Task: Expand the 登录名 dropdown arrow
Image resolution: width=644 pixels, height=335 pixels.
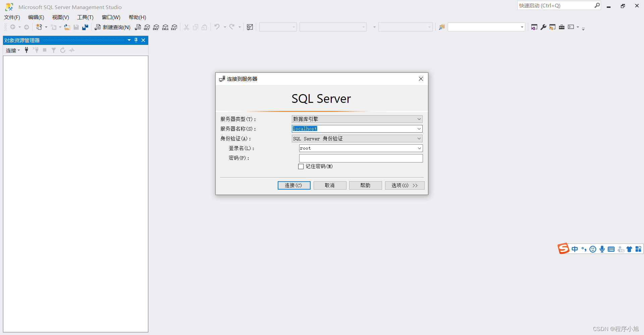Action: (x=419, y=148)
